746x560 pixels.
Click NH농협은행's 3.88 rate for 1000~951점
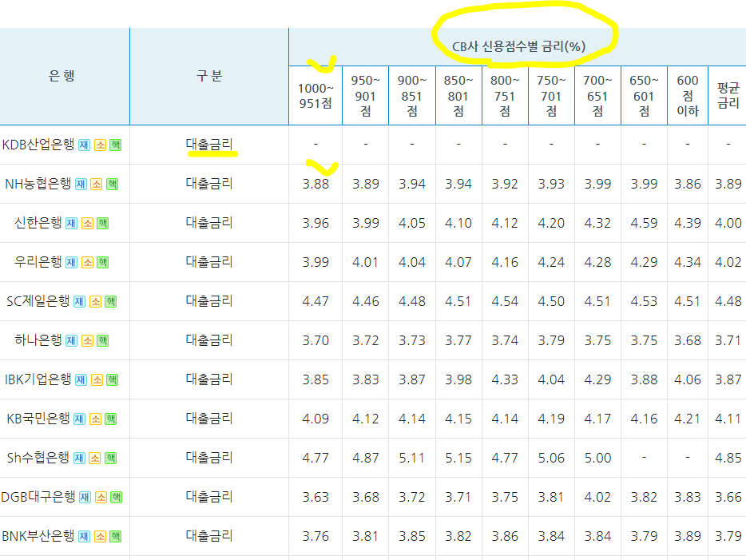(x=315, y=184)
